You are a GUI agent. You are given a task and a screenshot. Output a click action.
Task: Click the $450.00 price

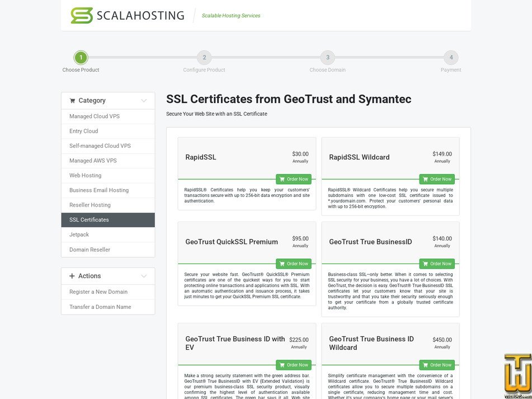coord(442,340)
